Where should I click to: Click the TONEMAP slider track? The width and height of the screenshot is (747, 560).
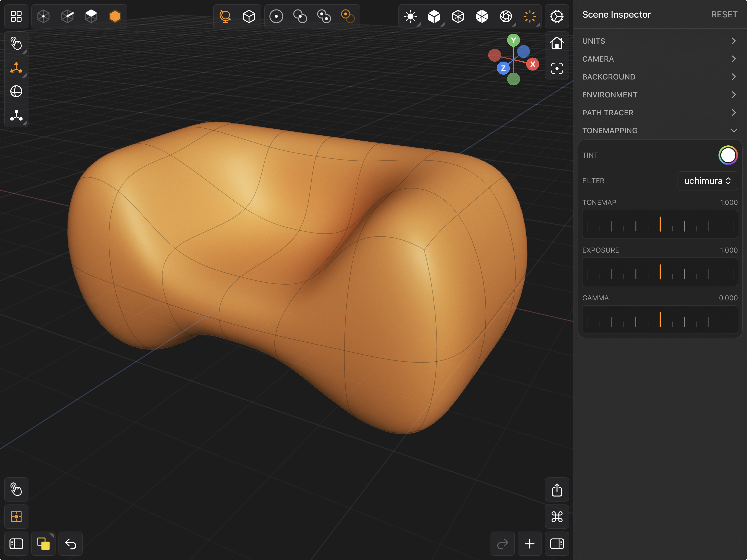click(660, 224)
